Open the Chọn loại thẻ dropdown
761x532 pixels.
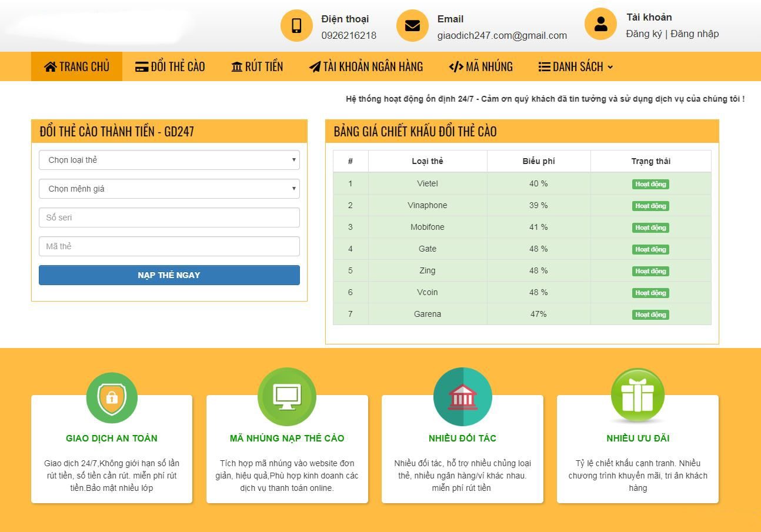pos(169,159)
